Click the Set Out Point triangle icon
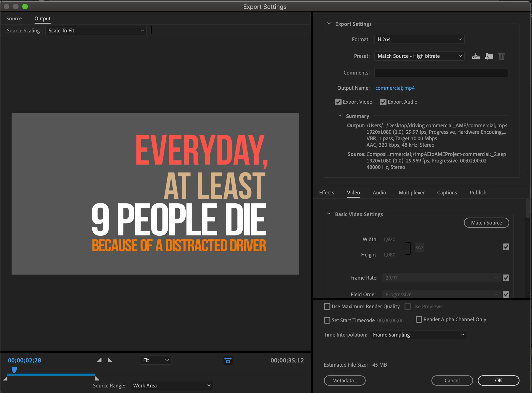Image resolution: width=532 pixels, height=393 pixels. (110, 360)
